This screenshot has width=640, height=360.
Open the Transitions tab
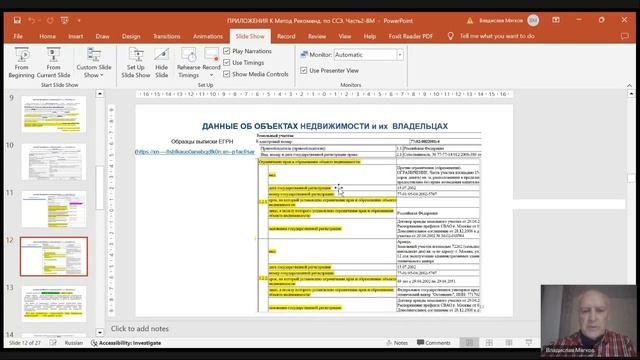tap(167, 36)
